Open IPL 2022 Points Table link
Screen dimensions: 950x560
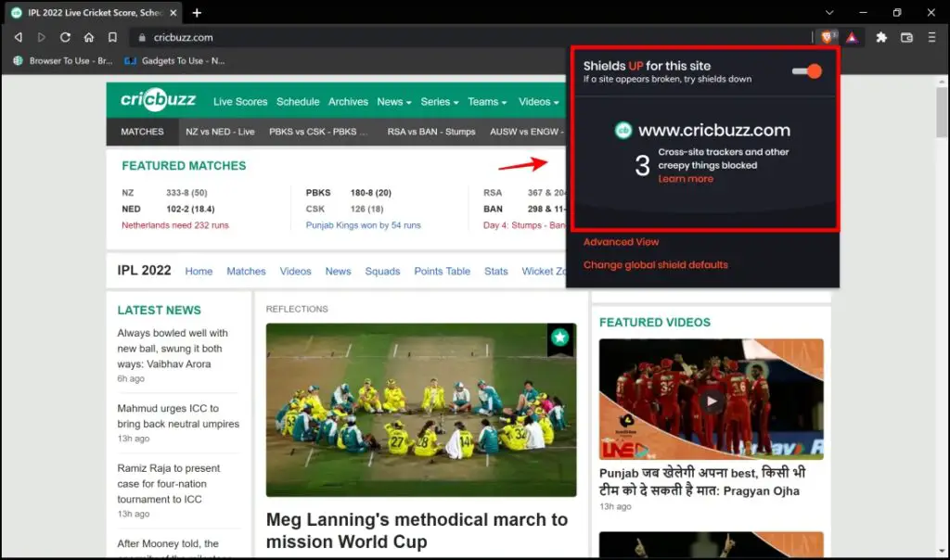point(443,272)
